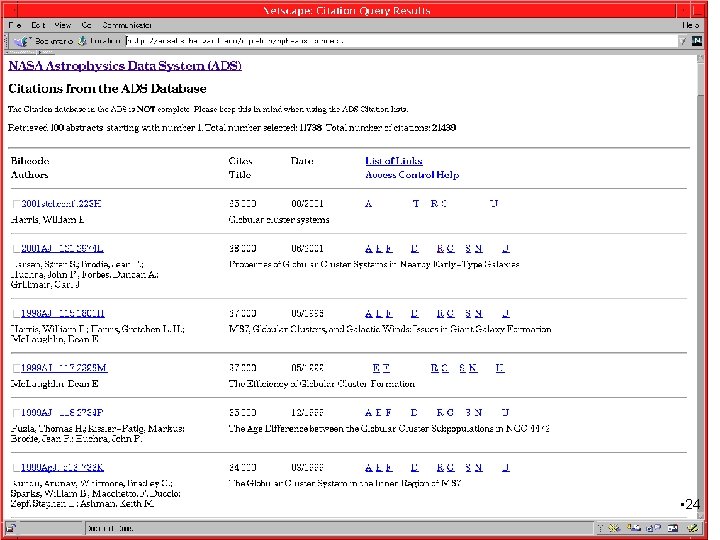Check the box next to the Harris, William E. 2001 entry
The image size is (720, 540).
17,204
